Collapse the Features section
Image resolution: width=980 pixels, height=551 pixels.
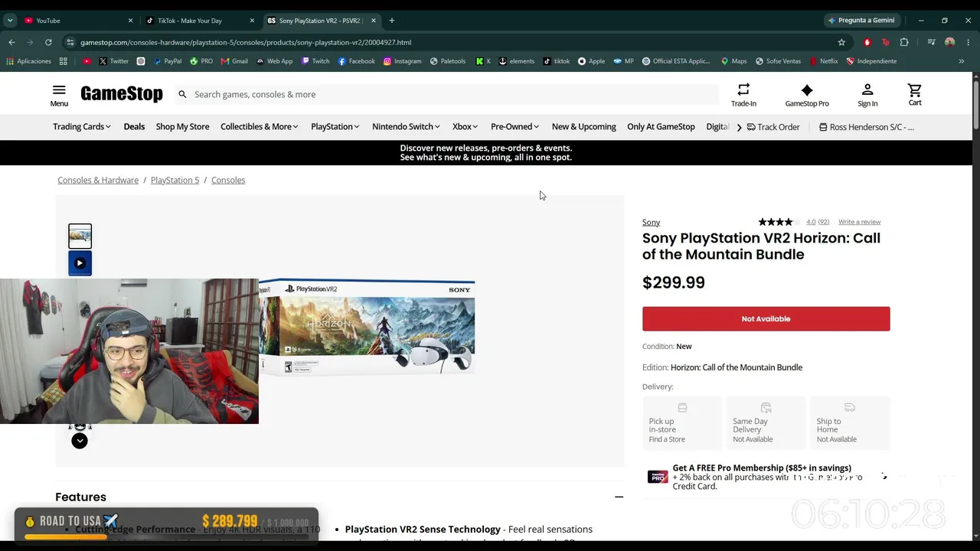[619, 497]
